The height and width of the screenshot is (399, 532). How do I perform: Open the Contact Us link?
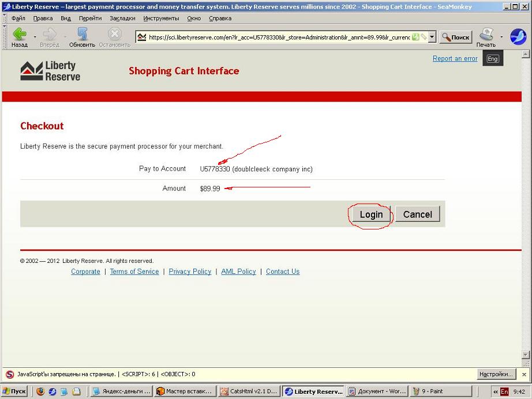coord(283,272)
